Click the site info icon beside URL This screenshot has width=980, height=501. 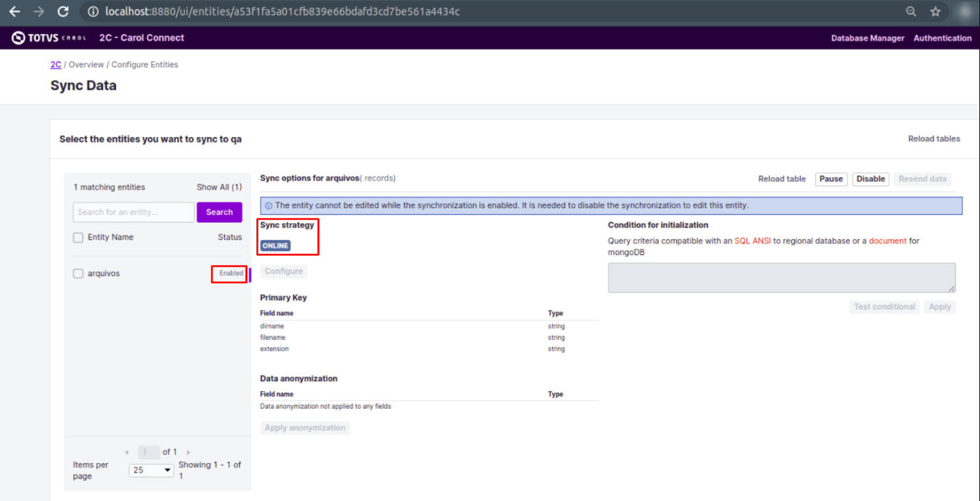point(93,12)
